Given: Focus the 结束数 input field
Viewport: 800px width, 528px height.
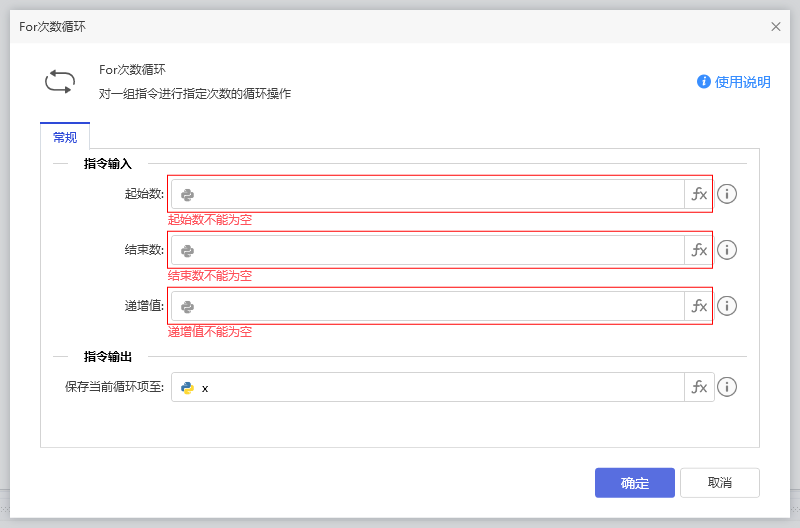Looking at the screenshot, I should 435,250.
